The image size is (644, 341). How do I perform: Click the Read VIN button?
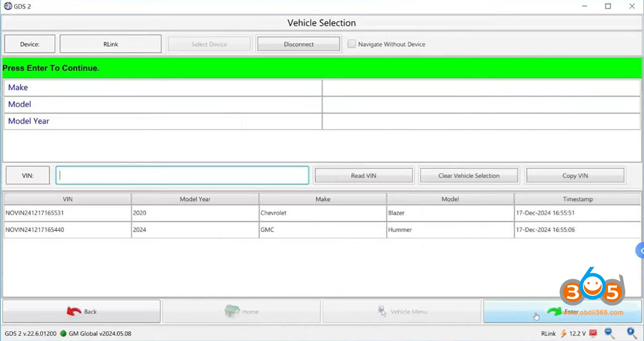[x=363, y=176]
